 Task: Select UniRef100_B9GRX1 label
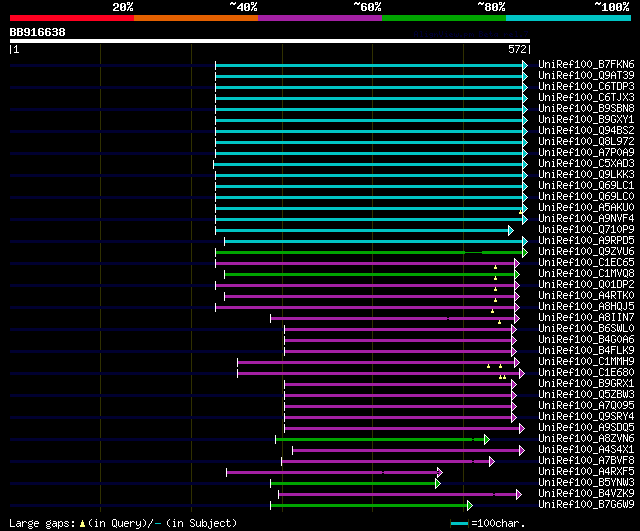[586, 384]
